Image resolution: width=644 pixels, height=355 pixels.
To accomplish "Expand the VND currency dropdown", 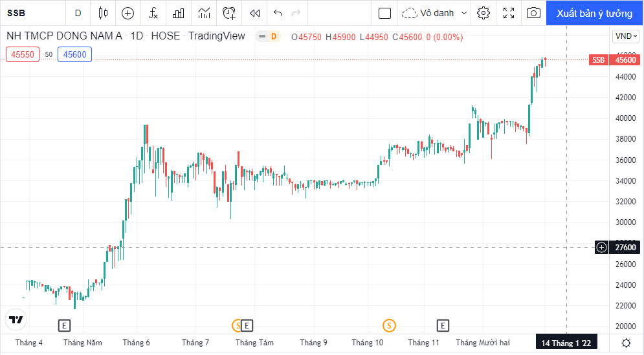I will click(x=626, y=36).
